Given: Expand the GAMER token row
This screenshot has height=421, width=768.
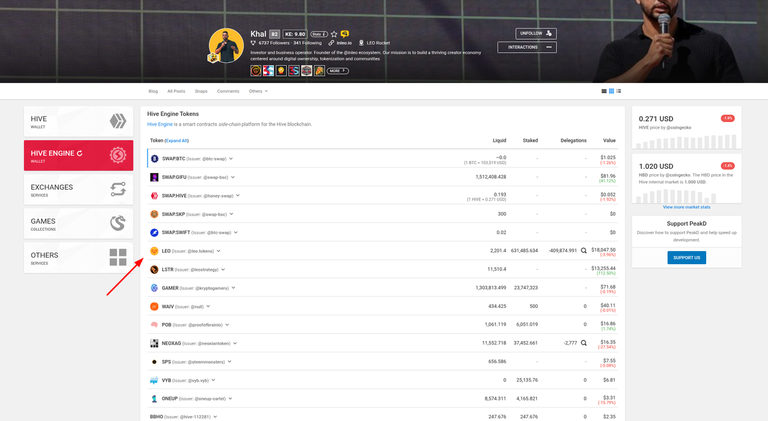Looking at the screenshot, I should 234,288.
